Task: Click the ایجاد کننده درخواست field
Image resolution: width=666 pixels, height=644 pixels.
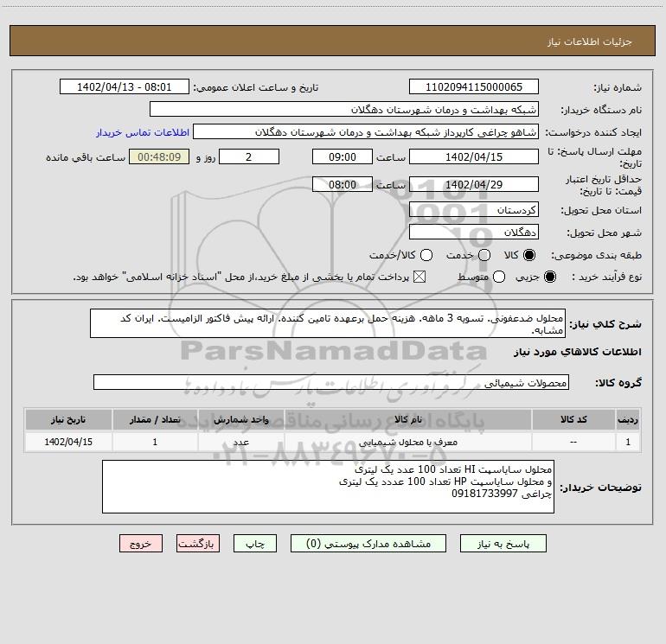Action: (366, 132)
